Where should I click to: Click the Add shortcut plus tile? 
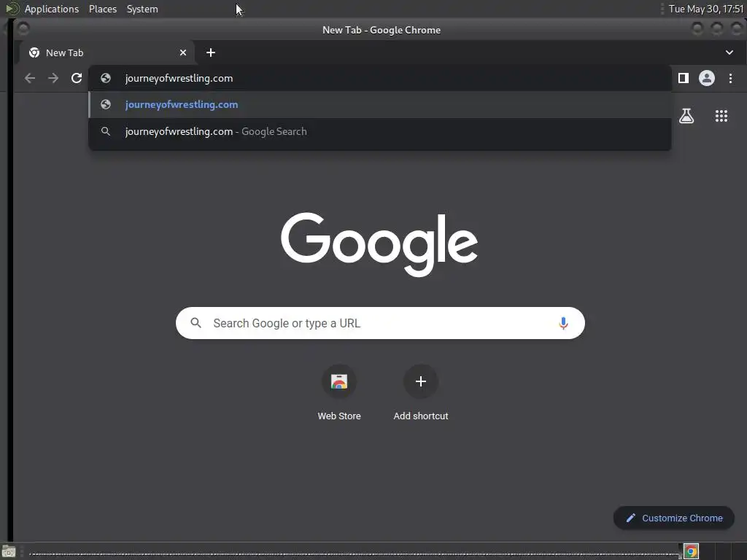[x=421, y=393]
